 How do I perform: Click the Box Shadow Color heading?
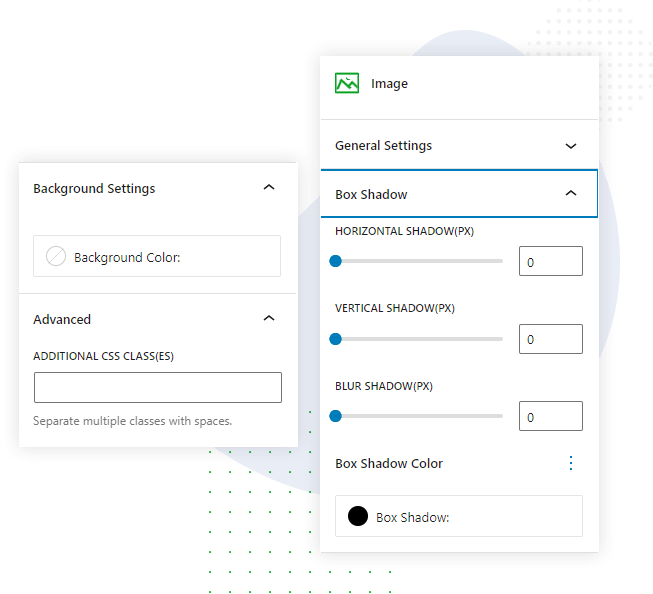coord(389,464)
